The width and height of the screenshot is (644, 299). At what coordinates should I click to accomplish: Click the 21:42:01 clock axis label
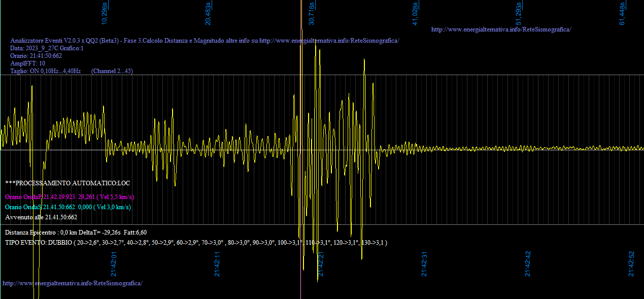pos(114,264)
